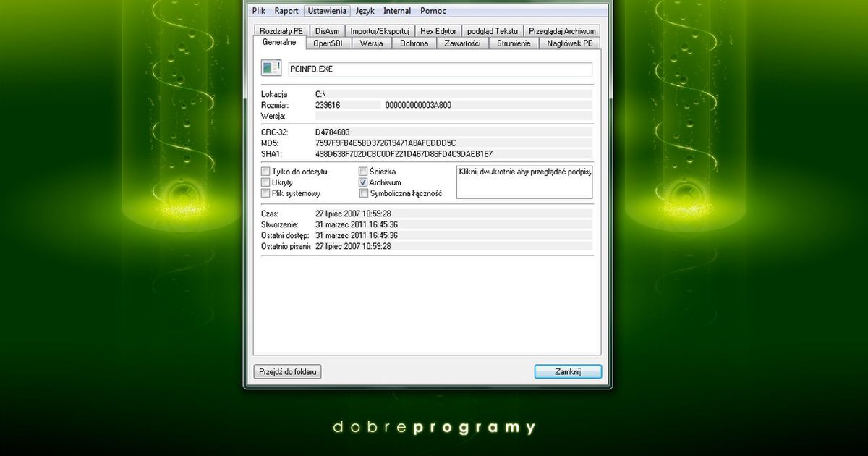Uncheck the Archiwum attribute
The height and width of the screenshot is (456, 868).
363,182
